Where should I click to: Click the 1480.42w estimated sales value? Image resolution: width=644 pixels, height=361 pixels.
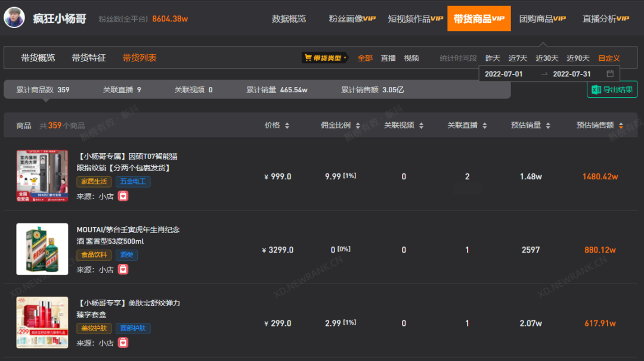click(600, 176)
